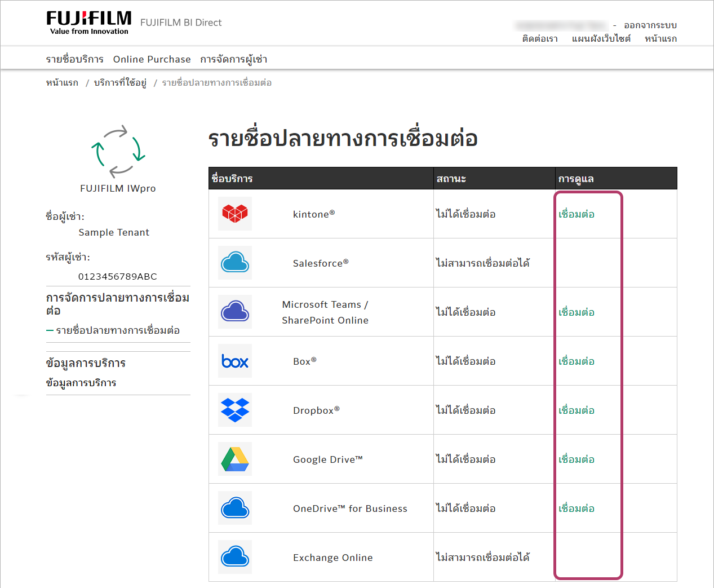The height and width of the screenshot is (588, 714).
Task: Connect the Dropbox service via เชื่อมต่อ
Action: pyautogui.click(x=576, y=410)
